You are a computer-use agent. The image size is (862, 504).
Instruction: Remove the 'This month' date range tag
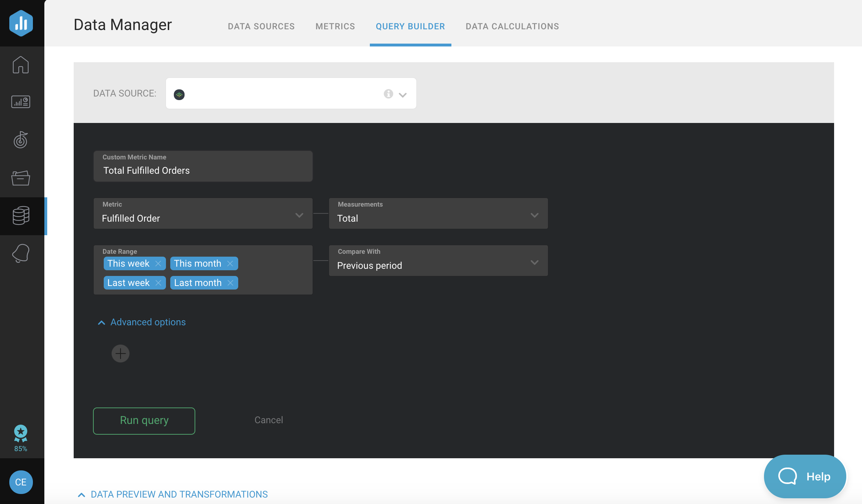click(x=230, y=264)
